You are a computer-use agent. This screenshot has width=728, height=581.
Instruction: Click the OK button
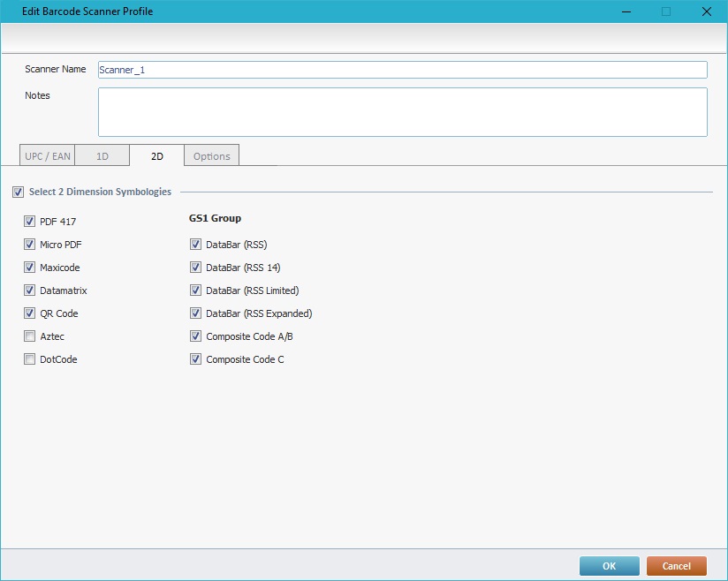coord(609,566)
